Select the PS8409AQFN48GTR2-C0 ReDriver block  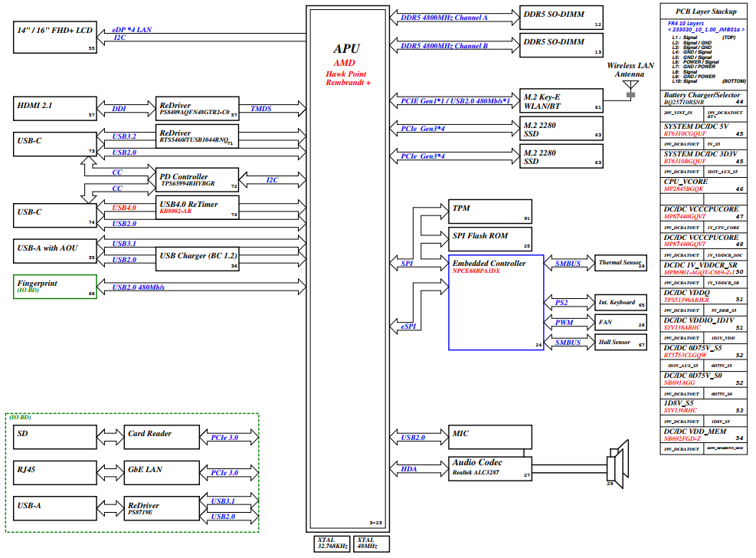pyautogui.click(x=197, y=109)
